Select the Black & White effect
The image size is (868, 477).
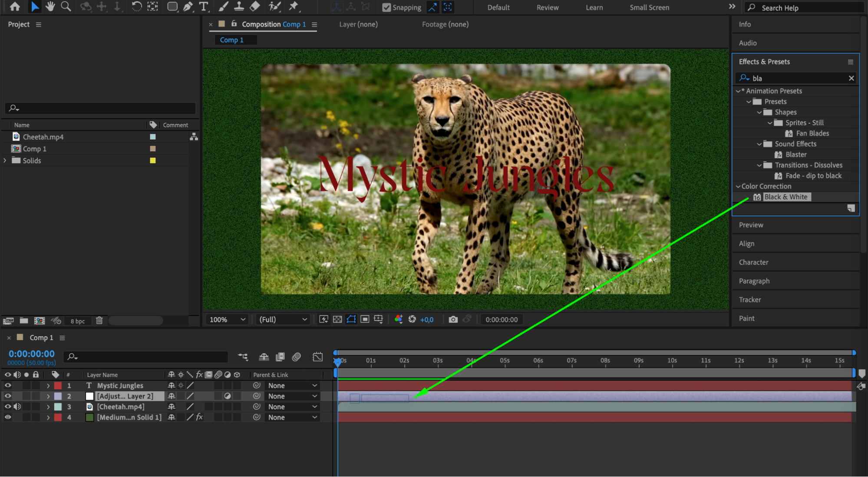pyautogui.click(x=785, y=197)
